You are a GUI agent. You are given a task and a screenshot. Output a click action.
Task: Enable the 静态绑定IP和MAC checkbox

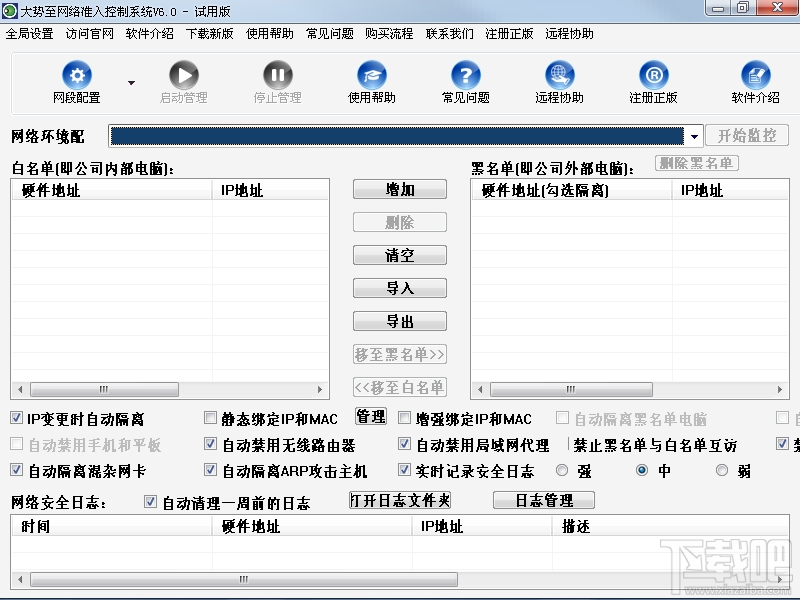click(210, 418)
